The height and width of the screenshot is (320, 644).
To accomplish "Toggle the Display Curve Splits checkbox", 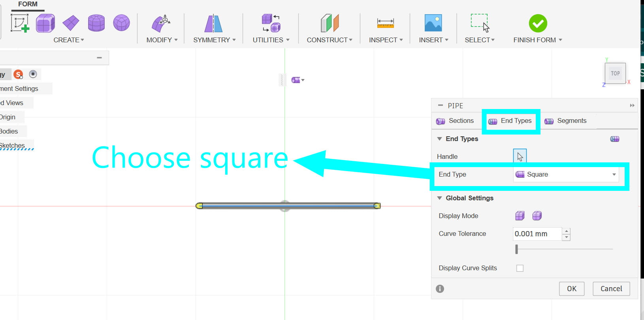I will (520, 268).
